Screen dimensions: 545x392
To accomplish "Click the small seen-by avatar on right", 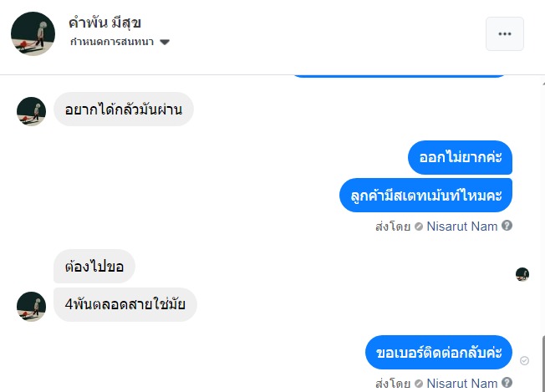I will tap(522, 274).
